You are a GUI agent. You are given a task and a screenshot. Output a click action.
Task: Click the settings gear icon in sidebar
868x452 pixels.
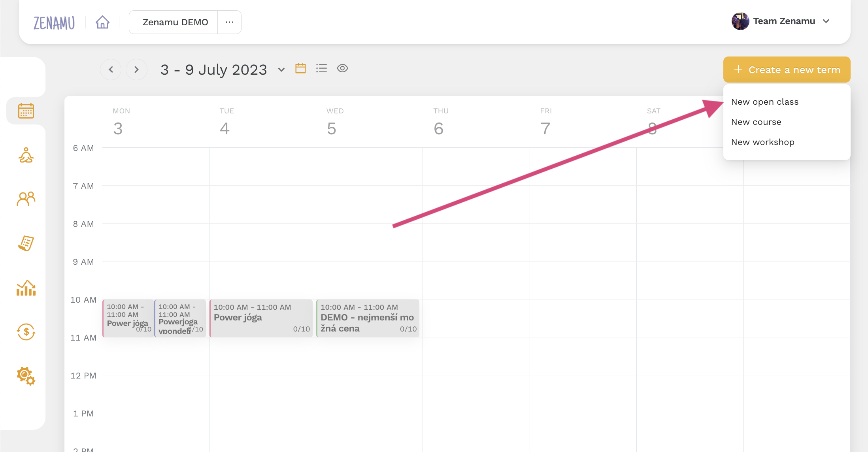pos(25,375)
